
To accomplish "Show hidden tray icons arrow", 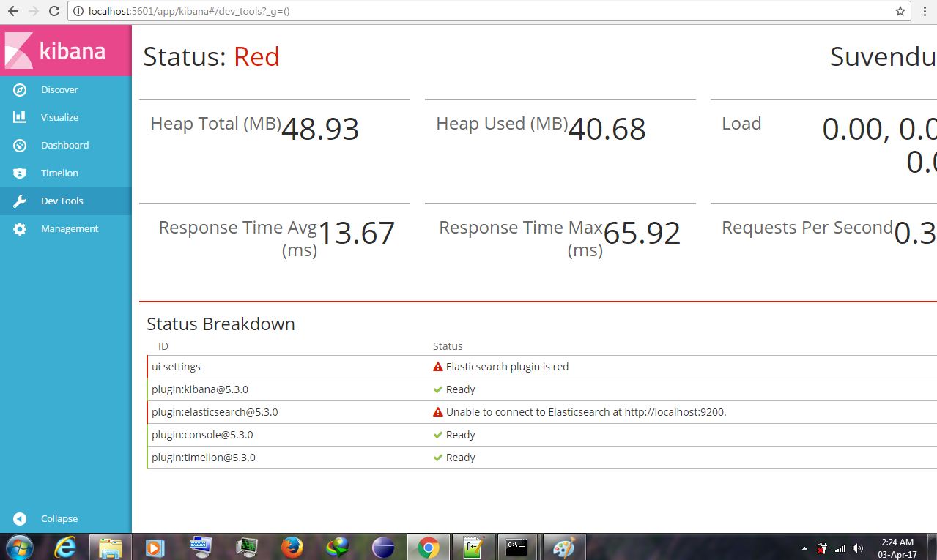I will tap(804, 548).
